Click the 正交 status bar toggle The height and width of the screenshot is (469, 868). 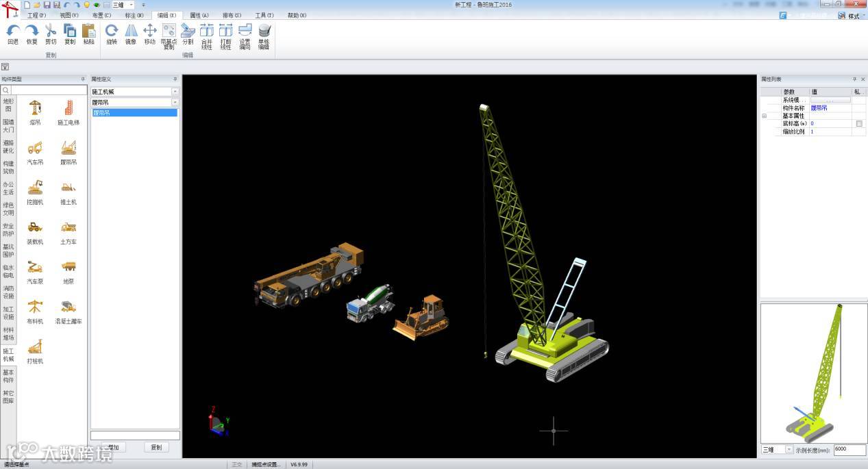tap(236, 464)
